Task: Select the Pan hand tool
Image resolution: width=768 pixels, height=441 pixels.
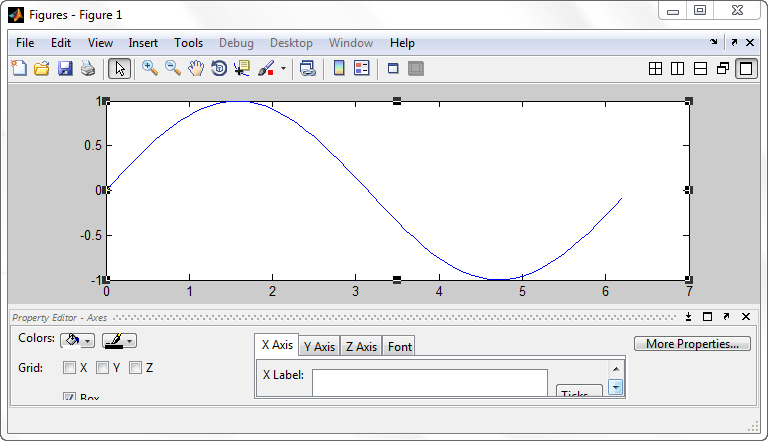Action: tap(196, 69)
